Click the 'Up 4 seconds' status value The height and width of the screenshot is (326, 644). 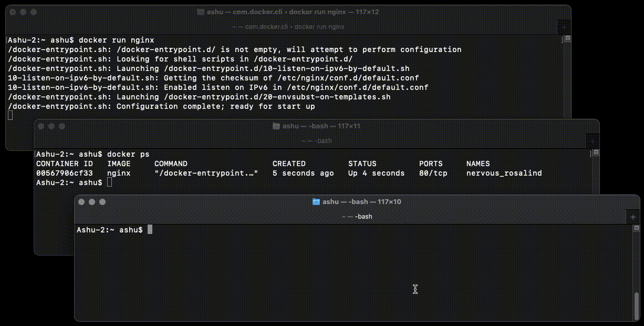click(x=377, y=173)
